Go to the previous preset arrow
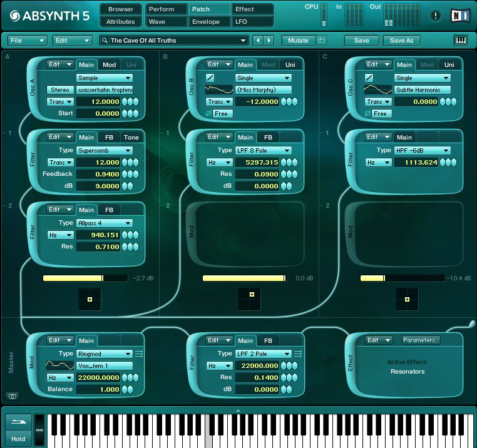The height and width of the screenshot is (448, 477). point(258,41)
